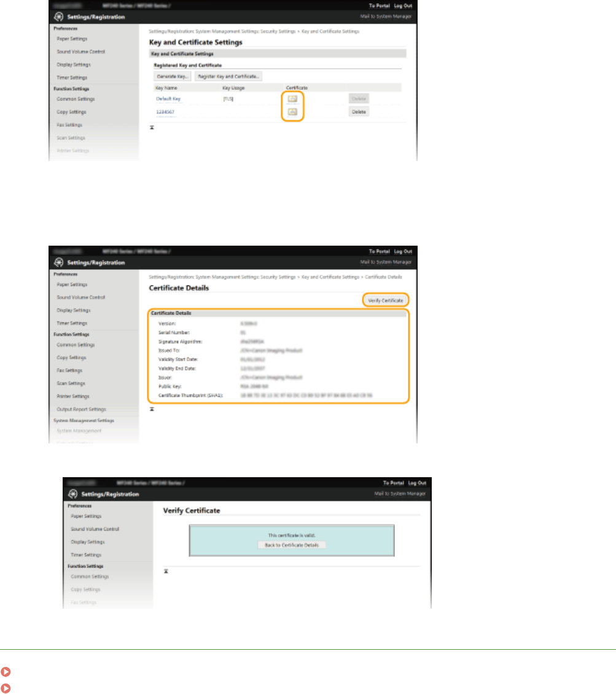The width and height of the screenshot is (616, 694).
Task: Open Timer Settings on Certificate Details screen
Action: [x=72, y=323]
